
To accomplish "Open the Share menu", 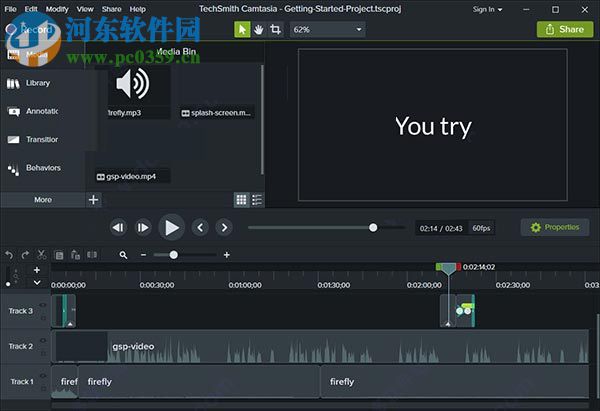I will [111, 9].
